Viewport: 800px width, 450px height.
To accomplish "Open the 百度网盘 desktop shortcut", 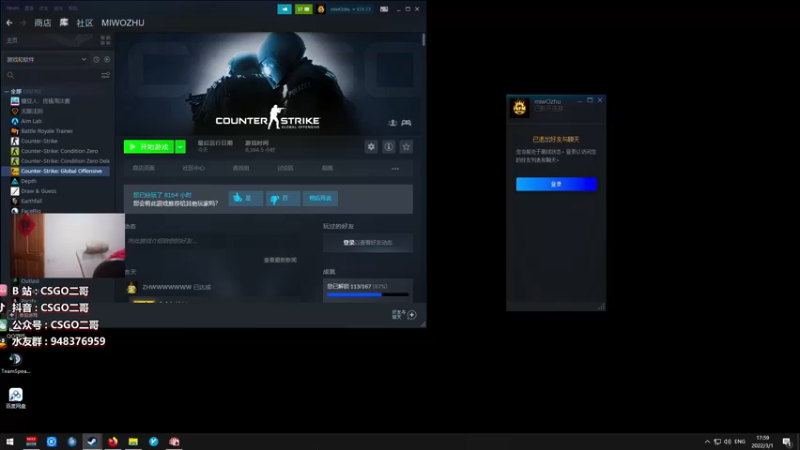I will [x=15, y=398].
